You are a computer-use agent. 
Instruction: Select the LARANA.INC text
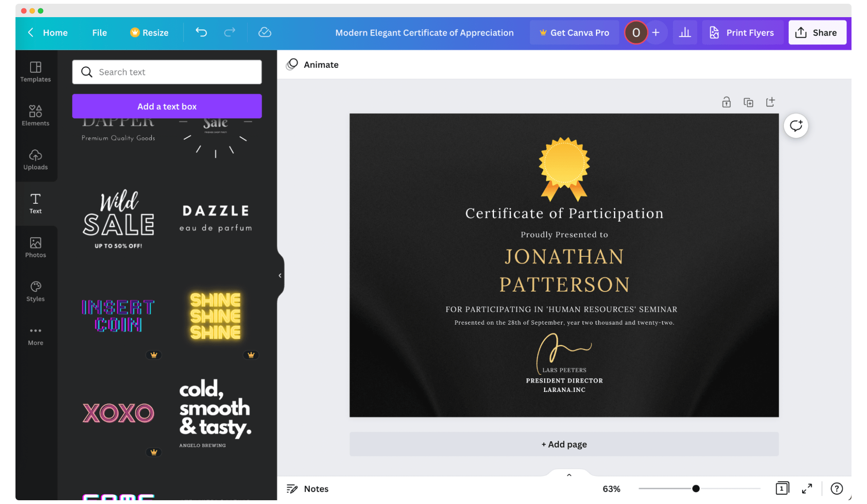[x=564, y=390]
